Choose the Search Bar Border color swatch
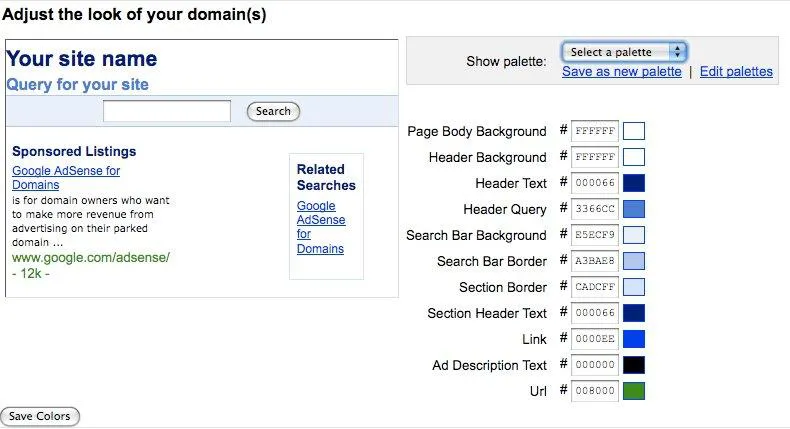790x429 pixels. pyautogui.click(x=634, y=261)
